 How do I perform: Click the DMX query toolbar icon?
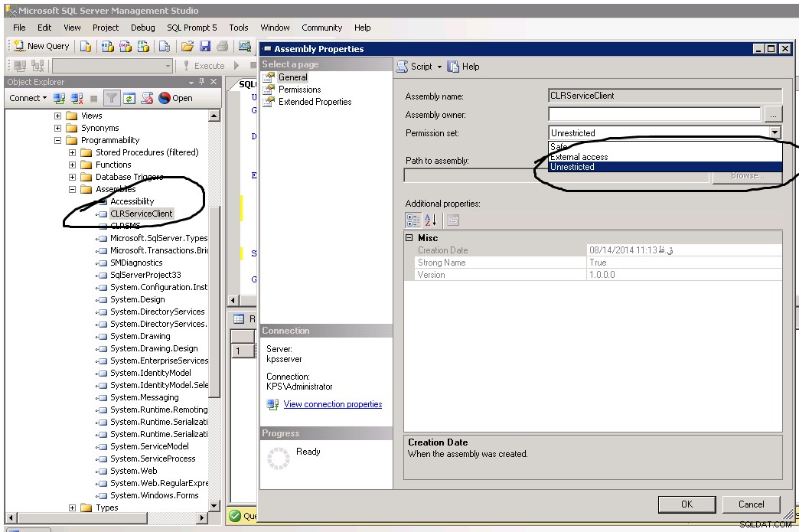tap(126, 47)
